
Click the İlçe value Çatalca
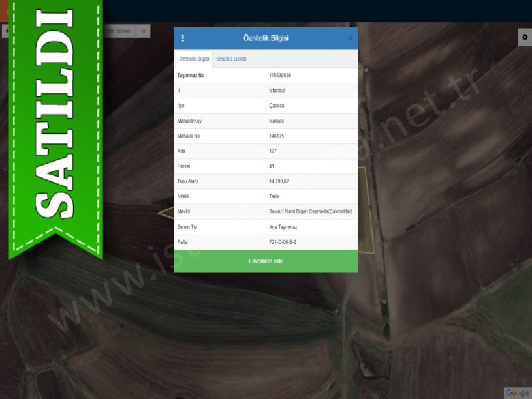pyautogui.click(x=277, y=106)
